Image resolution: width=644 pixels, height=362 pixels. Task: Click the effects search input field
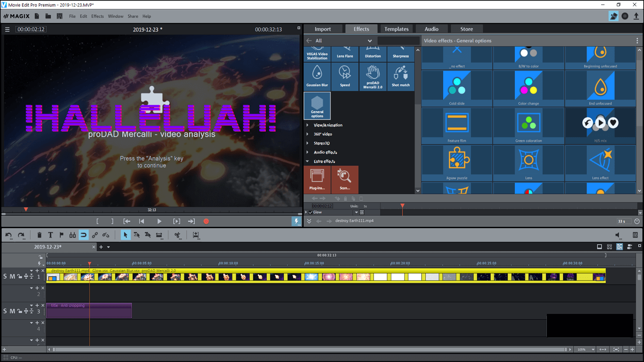[x=398, y=41]
